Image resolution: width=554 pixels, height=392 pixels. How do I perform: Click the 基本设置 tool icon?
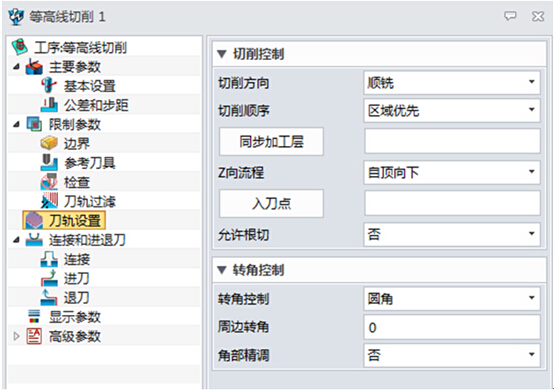(49, 86)
